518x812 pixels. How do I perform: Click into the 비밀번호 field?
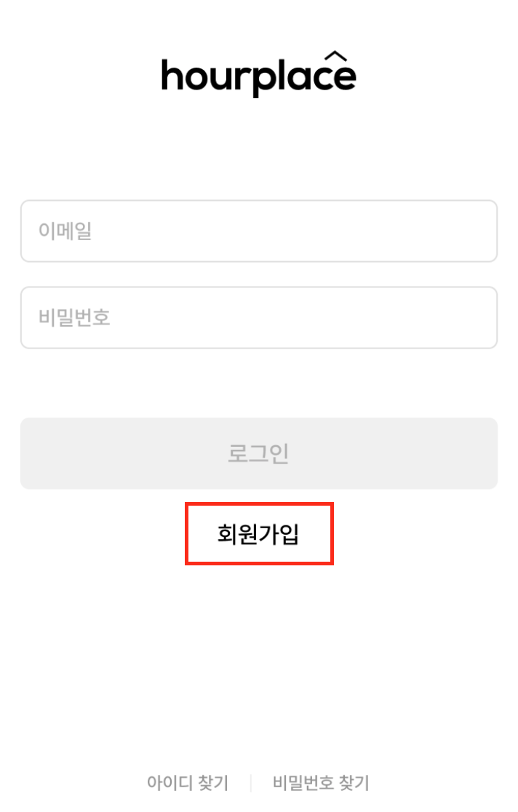pyautogui.click(x=258, y=317)
